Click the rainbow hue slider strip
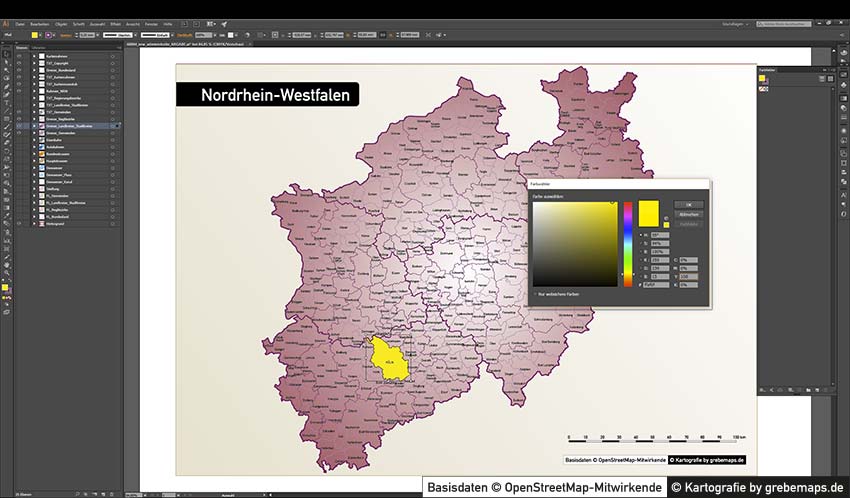The height and width of the screenshot is (498, 850). coord(628,245)
